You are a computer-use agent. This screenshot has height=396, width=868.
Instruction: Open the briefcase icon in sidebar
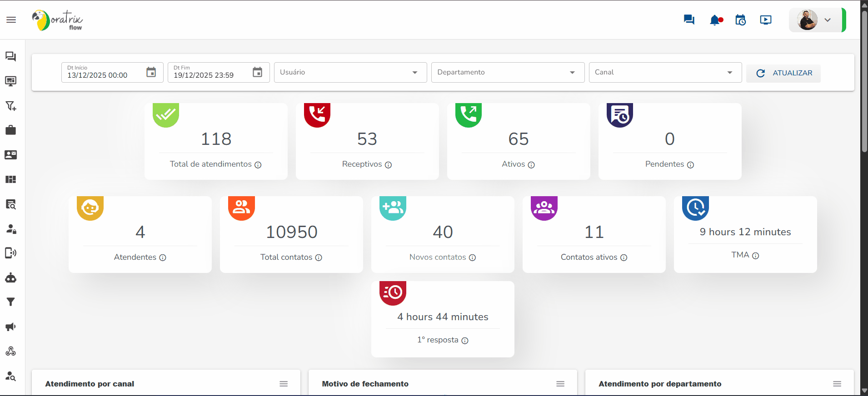(11, 130)
